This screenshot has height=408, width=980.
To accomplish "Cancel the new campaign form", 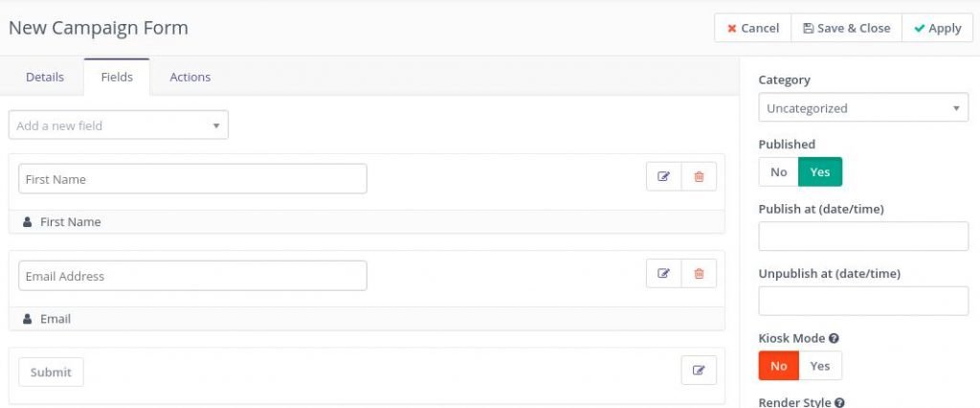I will pyautogui.click(x=753, y=28).
